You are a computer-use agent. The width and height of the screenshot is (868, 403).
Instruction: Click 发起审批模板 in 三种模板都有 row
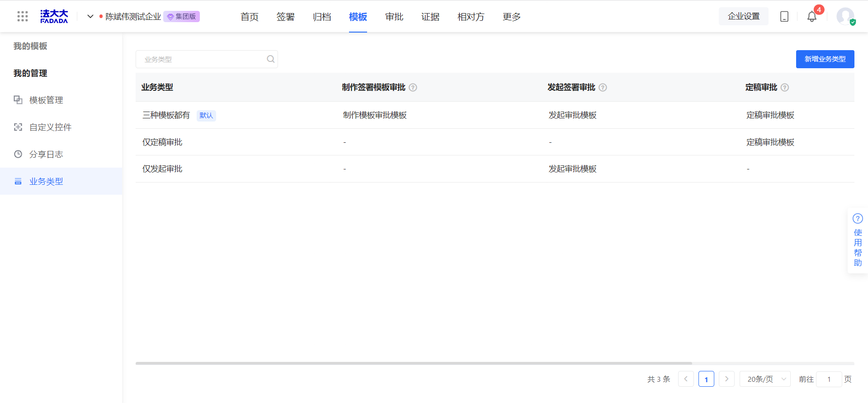point(573,115)
